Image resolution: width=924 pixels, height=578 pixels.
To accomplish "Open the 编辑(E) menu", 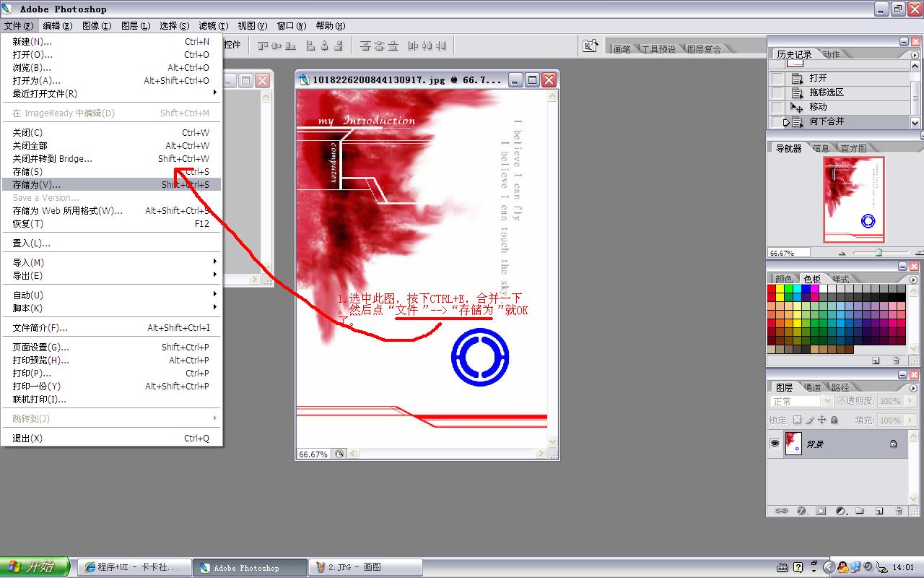I will (57, 26).
